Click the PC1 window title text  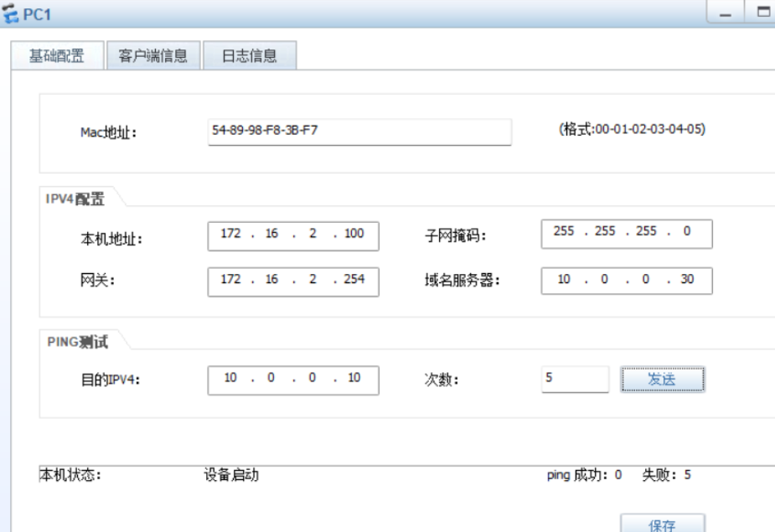(x=37, y=14)
